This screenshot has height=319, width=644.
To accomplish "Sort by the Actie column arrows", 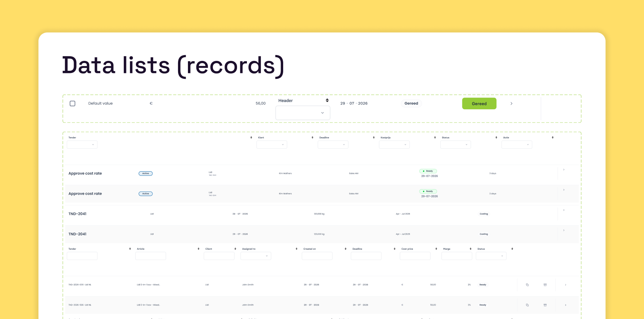I will click(x=552, y=137).
